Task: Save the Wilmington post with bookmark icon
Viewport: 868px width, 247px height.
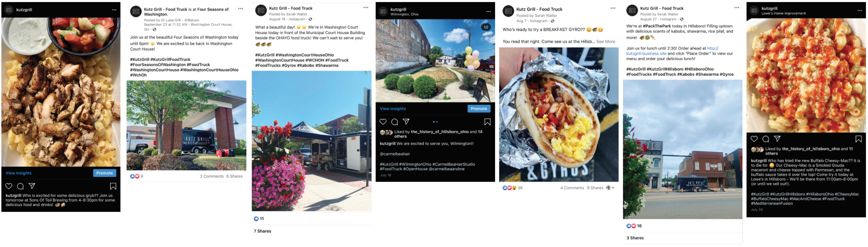Action: [x=487, y=122]
